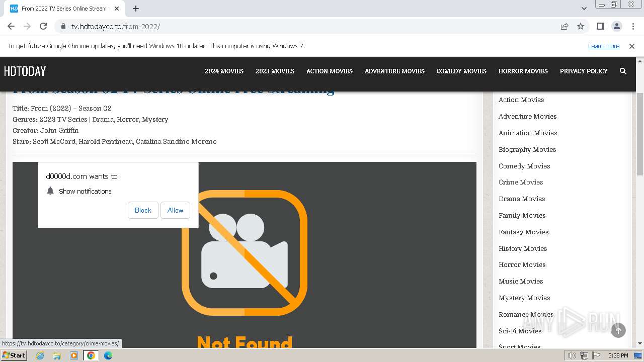Switch to Chrome taskbar icon
Image resolution: width=644 pixels, height=362 pixels.
tap(91, 355)
